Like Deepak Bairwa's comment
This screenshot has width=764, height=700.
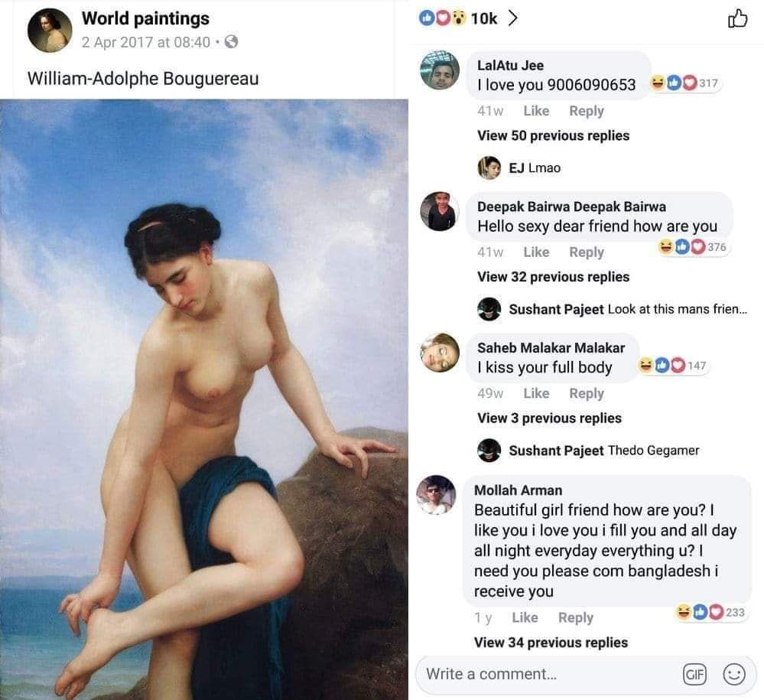click(536, 252)
